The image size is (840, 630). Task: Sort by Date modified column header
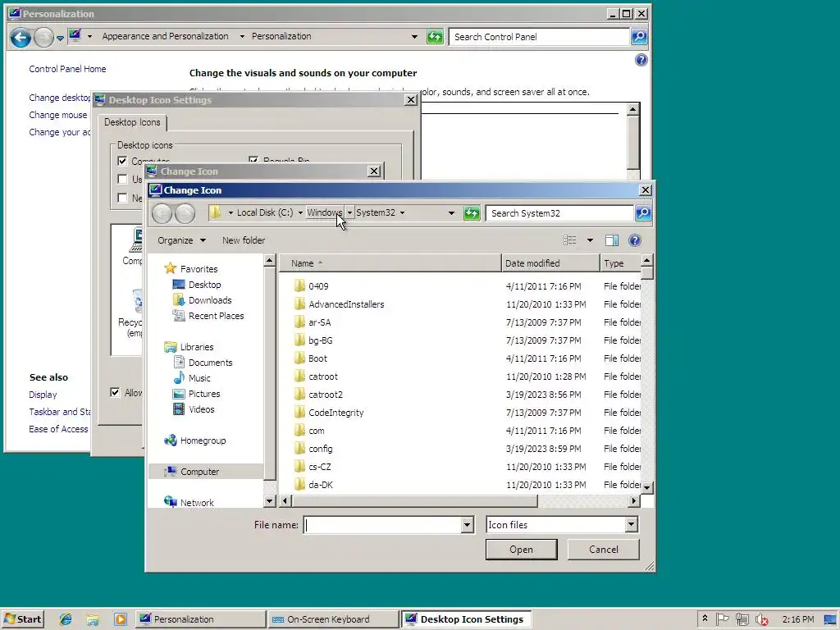[550, 263]
